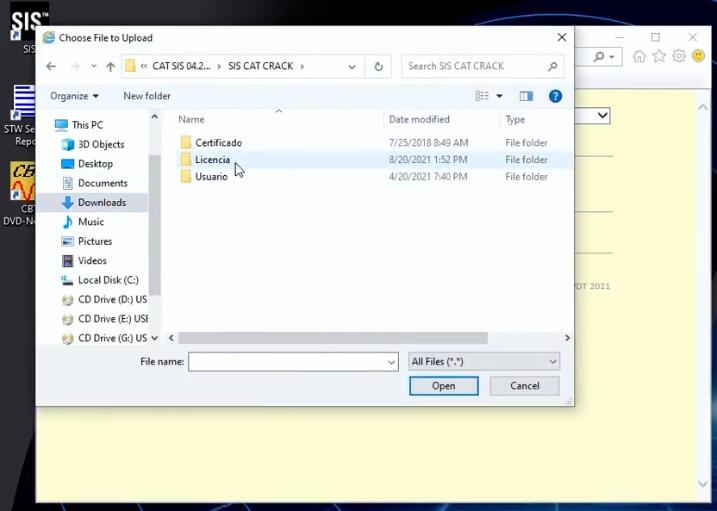Expand the address bar history dropdown

point(352,67)
